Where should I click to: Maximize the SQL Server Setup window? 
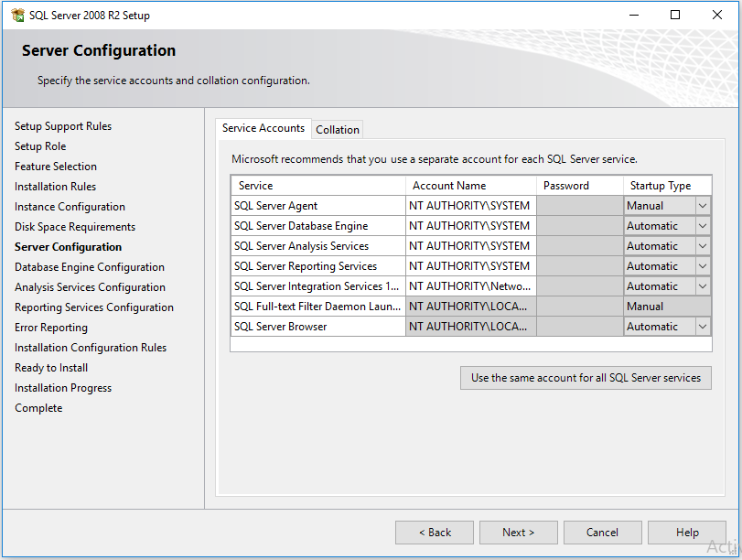point(675,16)
